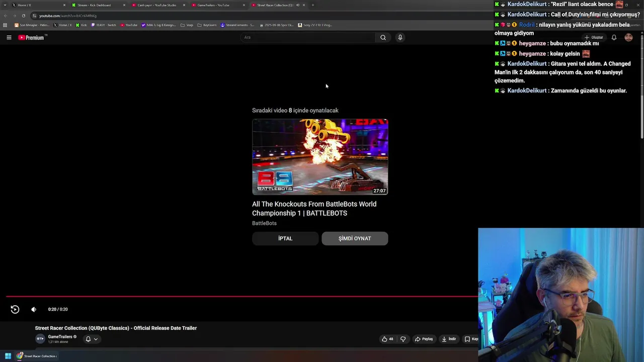This screenshot has height=362, width=644.
Task: Mute the tab via speaker icon
Action: point(297,5)
